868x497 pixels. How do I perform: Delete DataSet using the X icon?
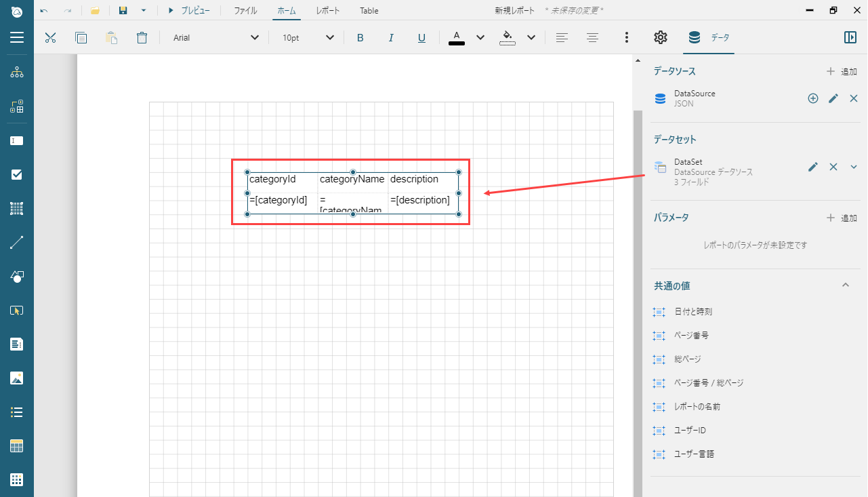833,167
